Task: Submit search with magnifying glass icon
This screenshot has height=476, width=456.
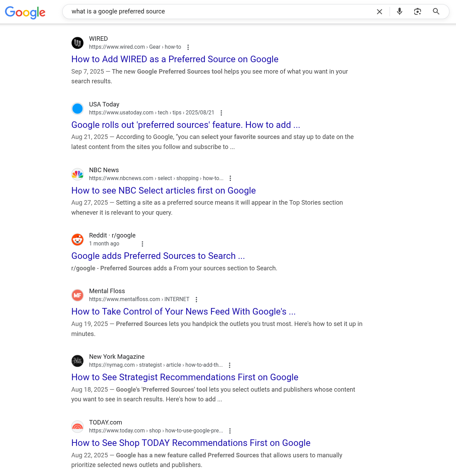Action: coord(436,11)
